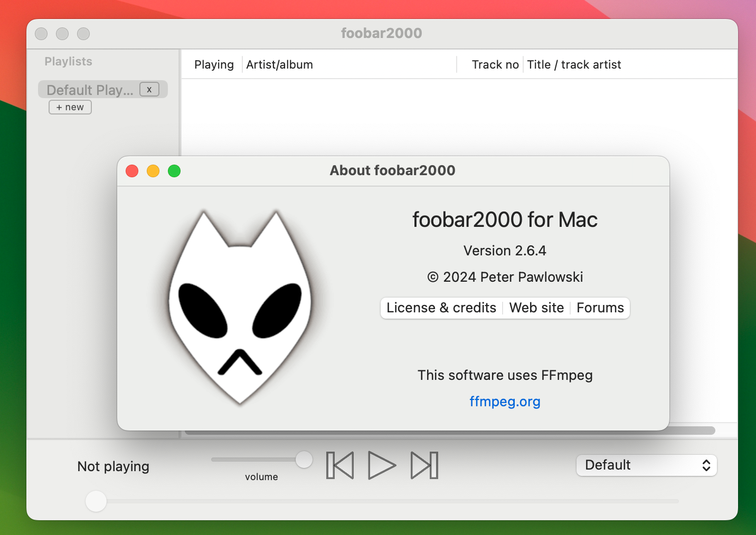Click the next track icon

tap(424, 465)
